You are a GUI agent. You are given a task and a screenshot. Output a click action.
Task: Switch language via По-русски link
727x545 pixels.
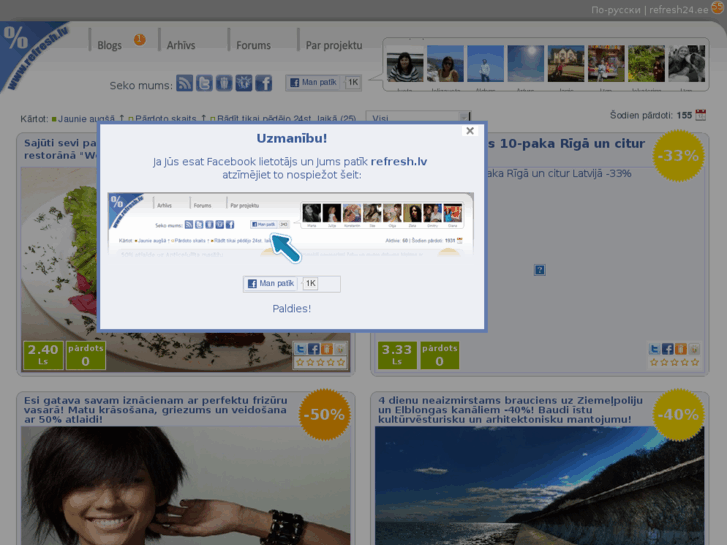click(616, 10)
